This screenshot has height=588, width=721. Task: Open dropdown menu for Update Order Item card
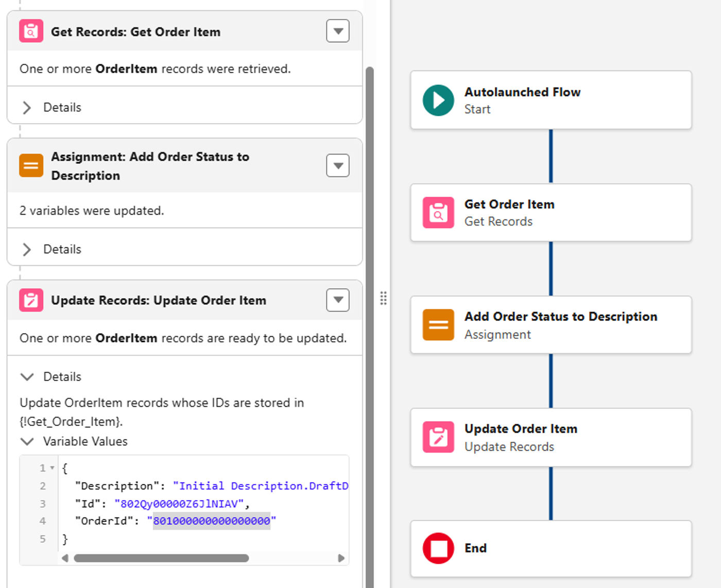click(338, 300)
